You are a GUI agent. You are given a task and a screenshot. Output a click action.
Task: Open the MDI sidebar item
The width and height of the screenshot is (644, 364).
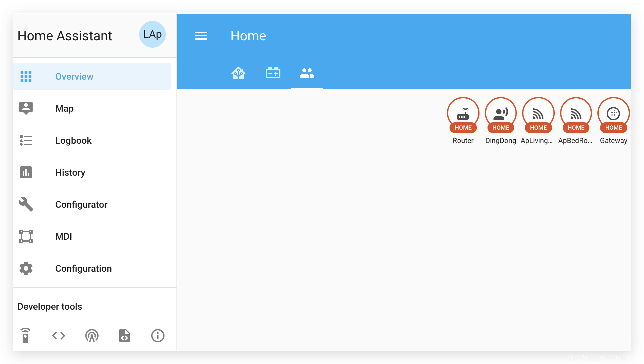tap(63, 236)
